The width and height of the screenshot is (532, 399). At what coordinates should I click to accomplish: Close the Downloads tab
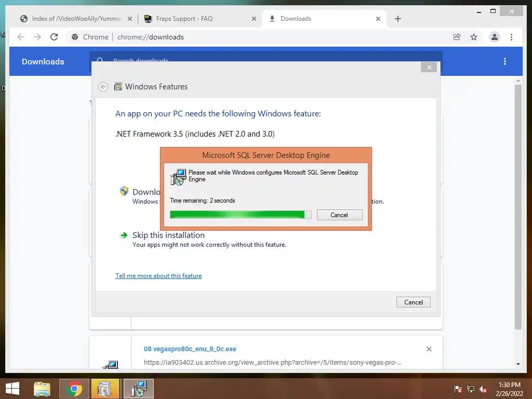(x=378, y=19)
